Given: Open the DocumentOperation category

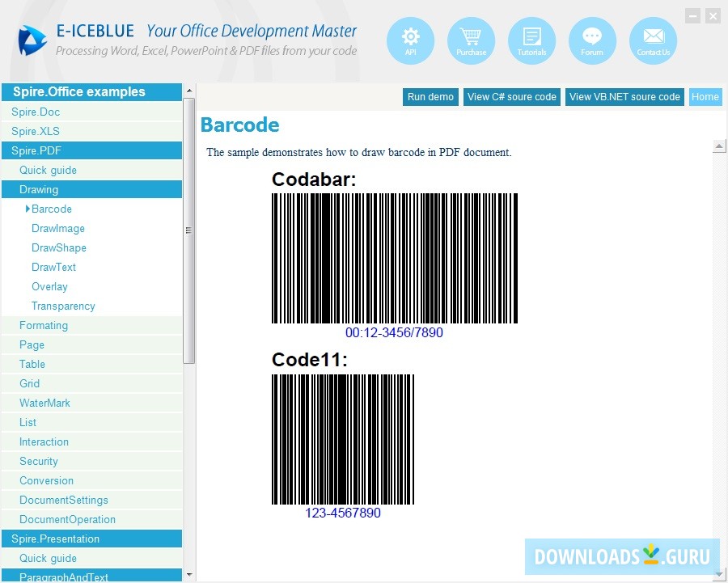Looking at the screenshot, I should coord(92,519).
